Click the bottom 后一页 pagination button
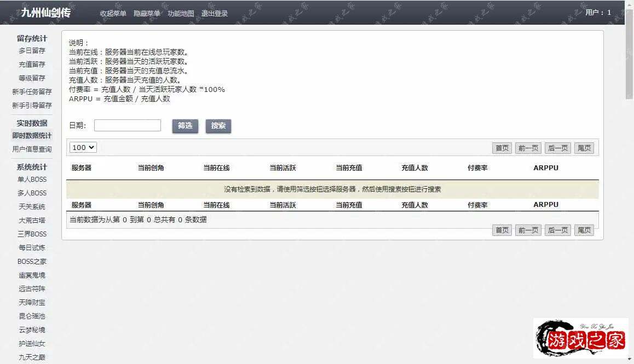The image size is (634, 364). click(558, 230)
